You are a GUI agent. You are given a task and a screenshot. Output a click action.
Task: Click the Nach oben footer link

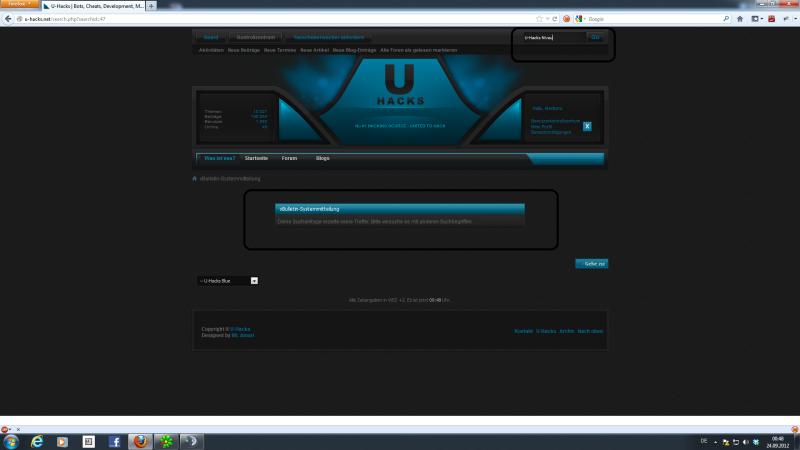pos(590,331)
